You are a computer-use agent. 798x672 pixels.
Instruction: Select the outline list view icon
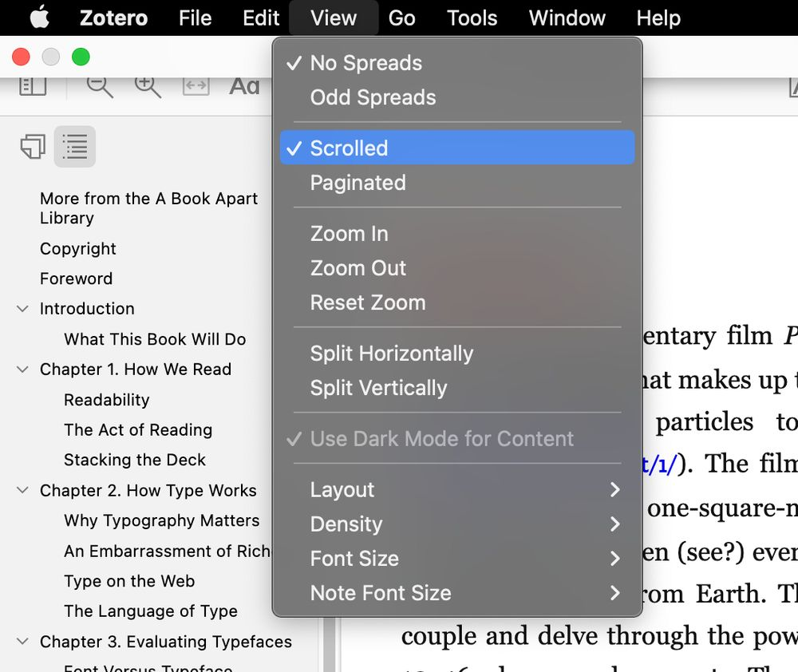pyautogui.click(x=75, y=147)
